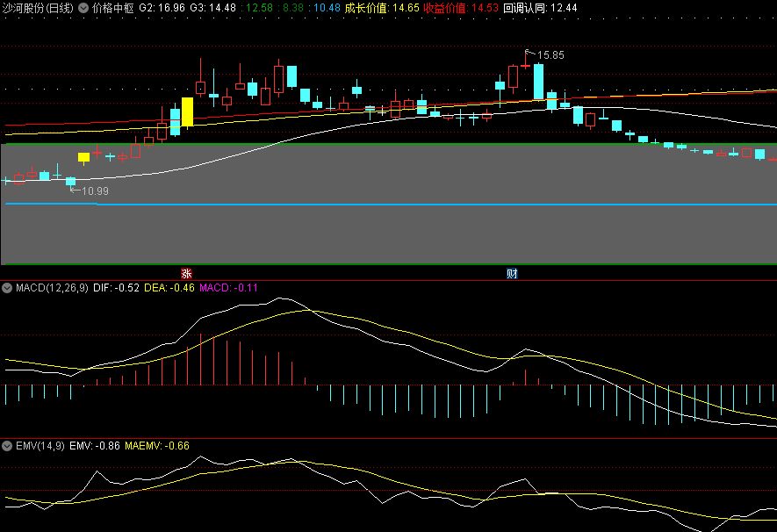Screen dimensions: 777x532
Task: Click the G2: 16.96 value
Action: coord(162,8)
